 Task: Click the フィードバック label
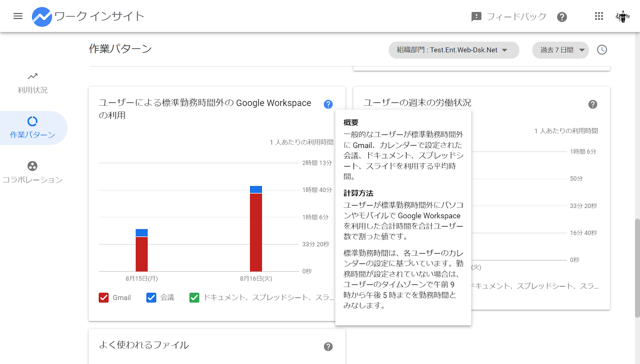coord(516,16)
